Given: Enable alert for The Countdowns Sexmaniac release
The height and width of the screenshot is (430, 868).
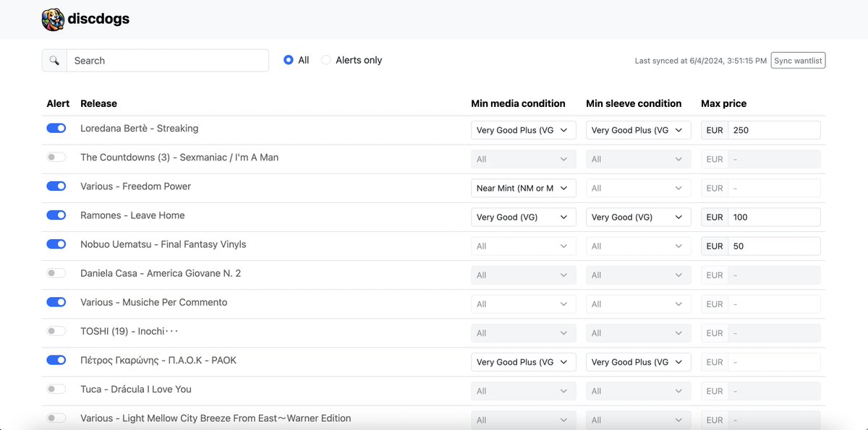Looking at the screenshot, I should click(56, 157).
